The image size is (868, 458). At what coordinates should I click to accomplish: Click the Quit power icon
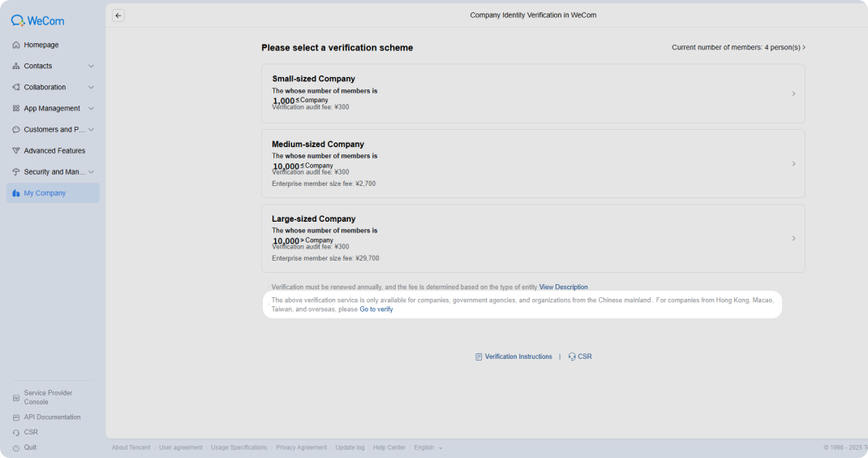point(16,447)
